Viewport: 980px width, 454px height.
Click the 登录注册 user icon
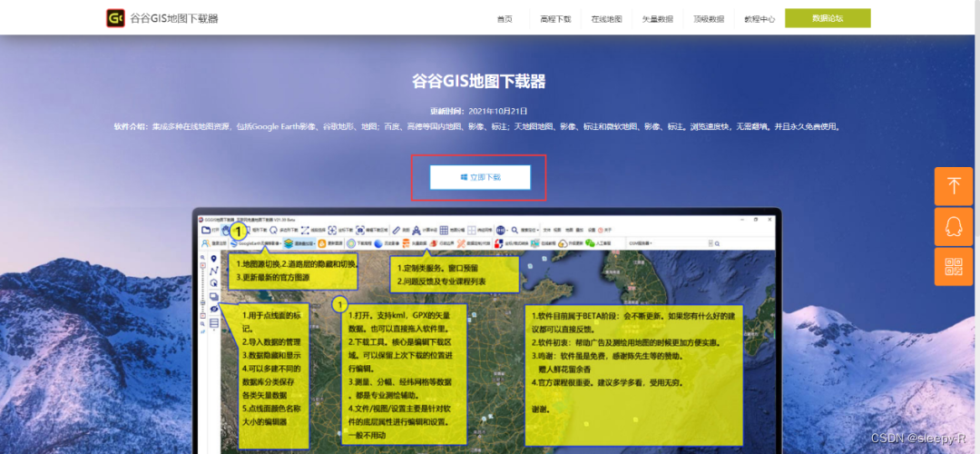point(206,243)
